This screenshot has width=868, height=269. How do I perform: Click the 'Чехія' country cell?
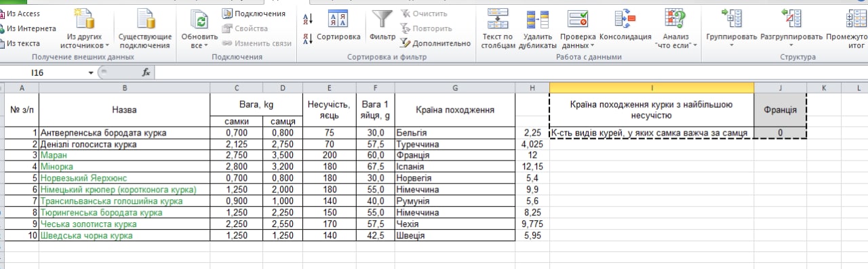(x=454, y=224)
